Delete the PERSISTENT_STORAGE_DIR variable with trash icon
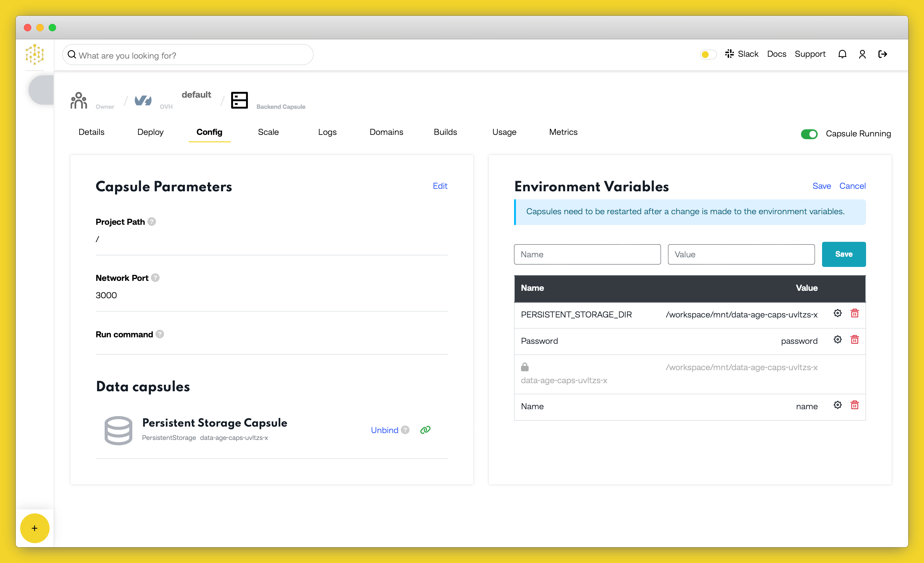924x563 pixels. 854,313
